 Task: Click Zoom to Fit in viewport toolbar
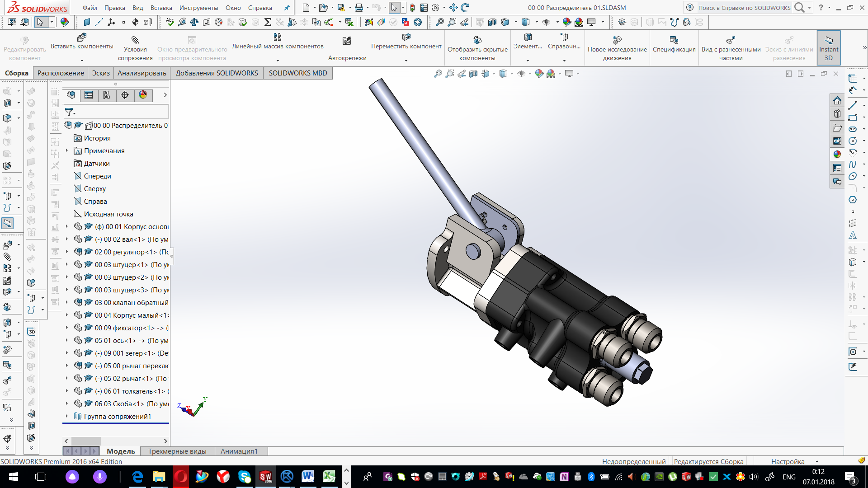pos(438,74)
